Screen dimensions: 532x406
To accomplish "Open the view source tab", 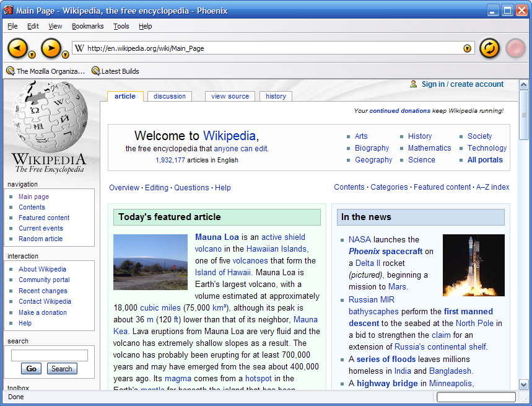I will pos(230,97).
